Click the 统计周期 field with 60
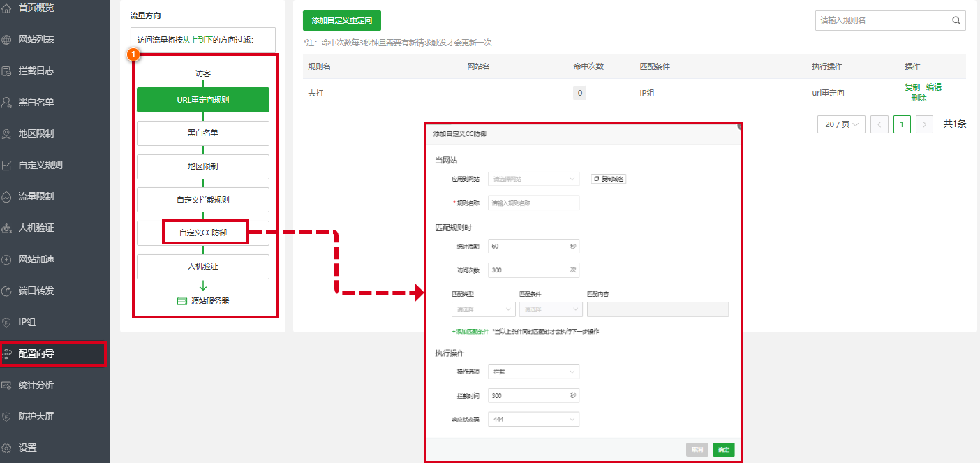 534,246
